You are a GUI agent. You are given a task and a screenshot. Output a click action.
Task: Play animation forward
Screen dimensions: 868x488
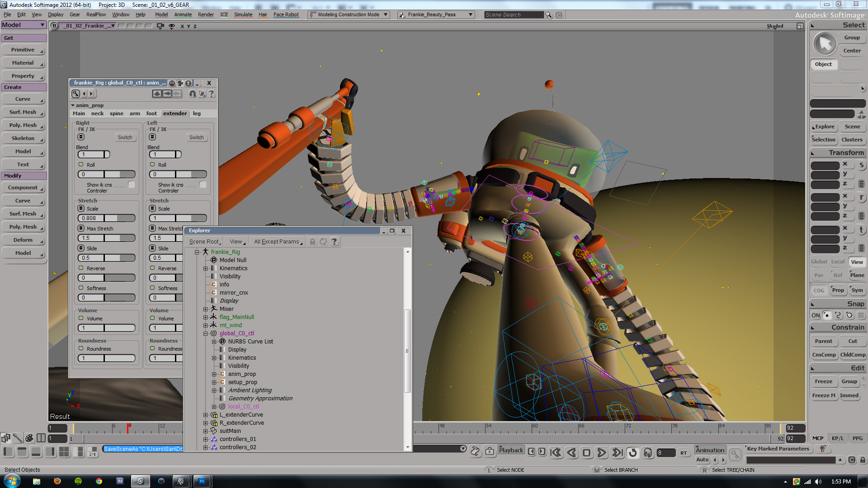point(601,452)
